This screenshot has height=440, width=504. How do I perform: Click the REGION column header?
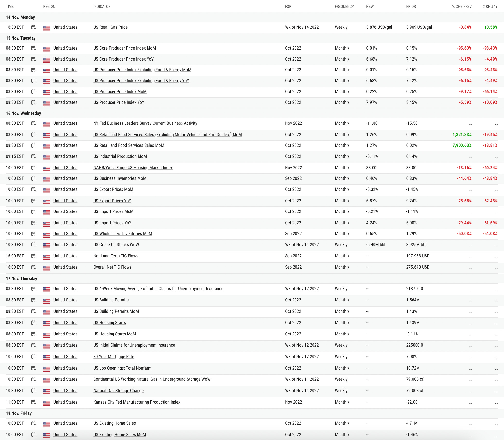tap(49, 6)
